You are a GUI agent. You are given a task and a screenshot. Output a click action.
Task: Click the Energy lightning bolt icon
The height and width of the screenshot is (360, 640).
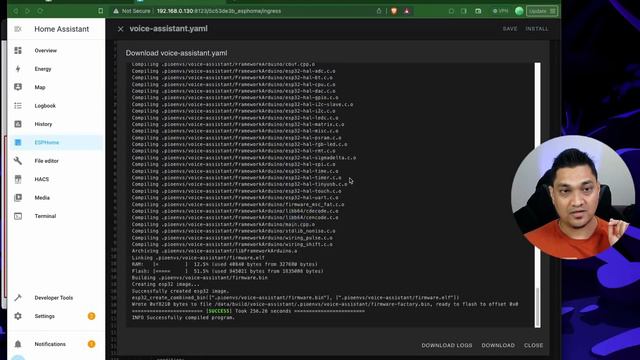click(18, 69)
